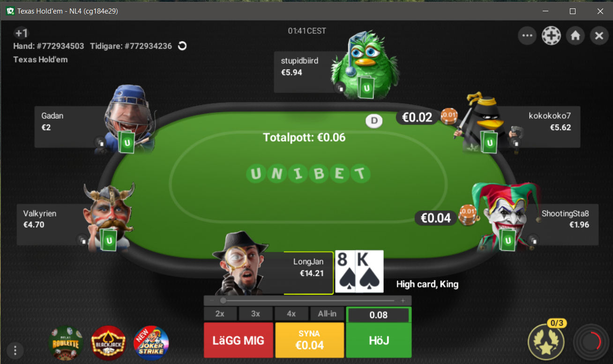
Task: Select the 2x bet size preset
Action: coord(220,314)
